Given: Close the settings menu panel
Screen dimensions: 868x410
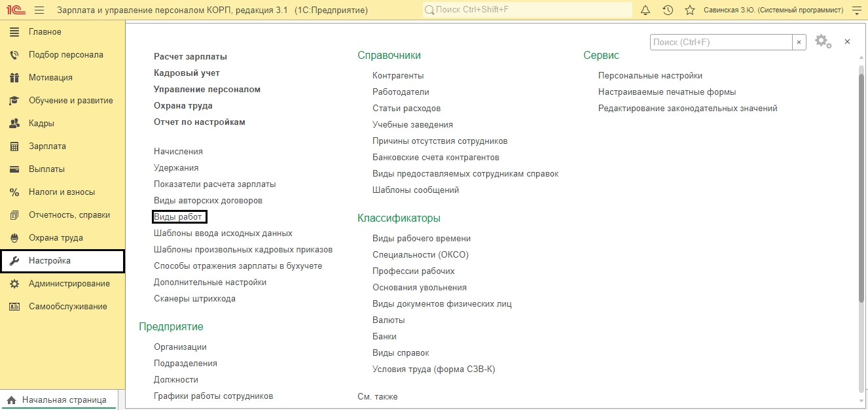Looking at the screenshot, I should [x=847, y=42].
